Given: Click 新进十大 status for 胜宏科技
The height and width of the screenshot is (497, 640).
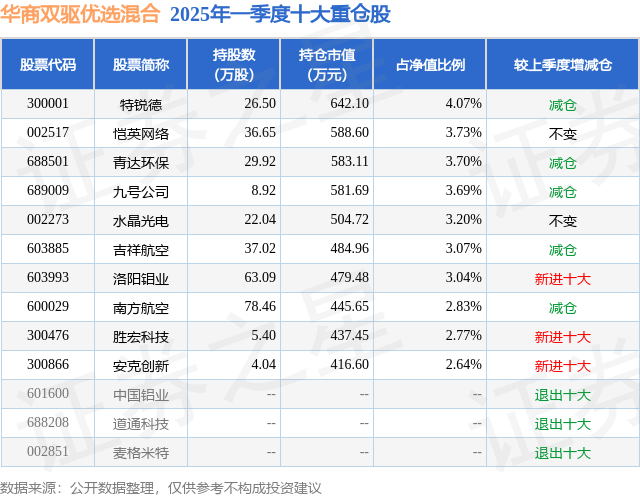Looking at the screenshot, I should click(562, 337).
